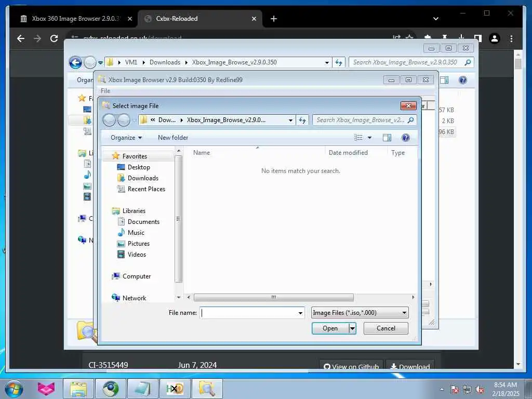This screenshot has height=399, width=532.
Task: Click View on Github link
Action: pyautogui.click(x=351, y=366)
